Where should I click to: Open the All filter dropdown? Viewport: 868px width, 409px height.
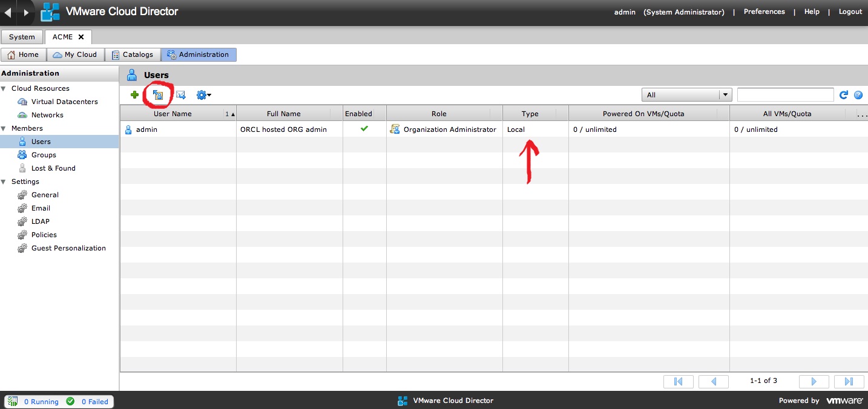tap(686, 95)
